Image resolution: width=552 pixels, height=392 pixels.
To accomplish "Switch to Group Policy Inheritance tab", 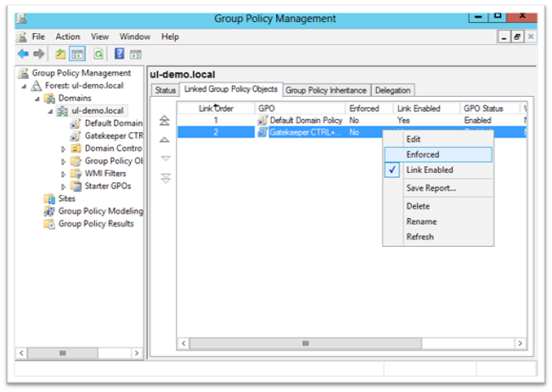I will tap(326, 91).
